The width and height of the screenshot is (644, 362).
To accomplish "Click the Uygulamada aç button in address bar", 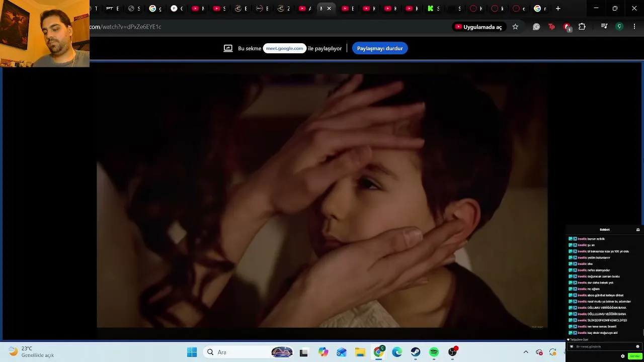I will [x=478, y=27].
